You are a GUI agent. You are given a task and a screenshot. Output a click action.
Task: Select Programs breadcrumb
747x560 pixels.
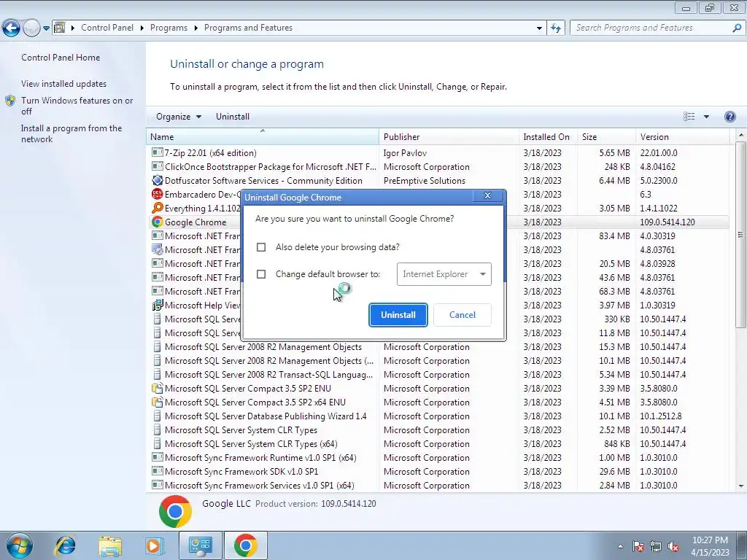pyautogui.click(x=169, y=28)
